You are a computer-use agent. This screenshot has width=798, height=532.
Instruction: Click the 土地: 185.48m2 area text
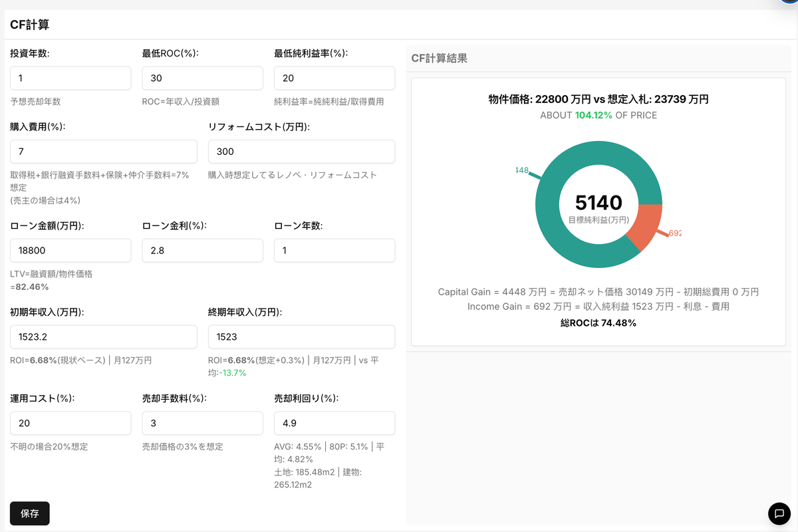click(x=318, y=478)
